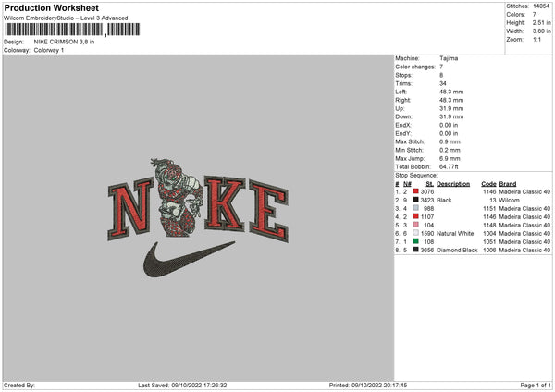Click the Machine value Tajima
This screenshot has width=555, height=392.
tap(449, 58)
